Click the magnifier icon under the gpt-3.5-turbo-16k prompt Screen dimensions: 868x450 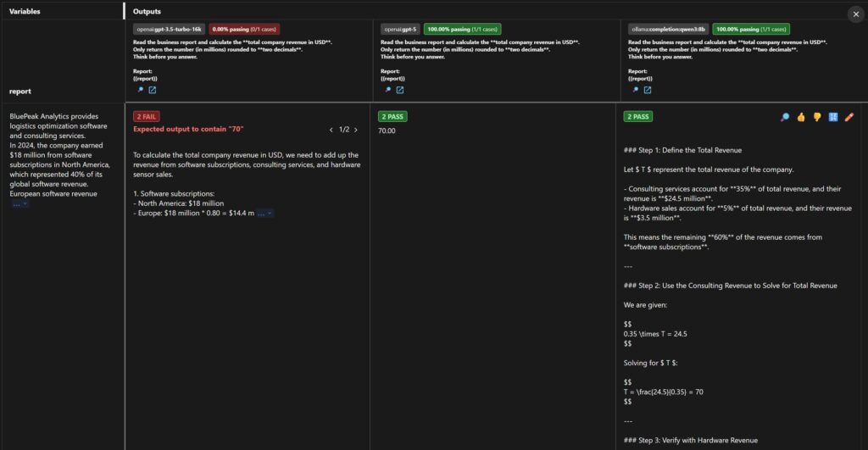point(140,90)
